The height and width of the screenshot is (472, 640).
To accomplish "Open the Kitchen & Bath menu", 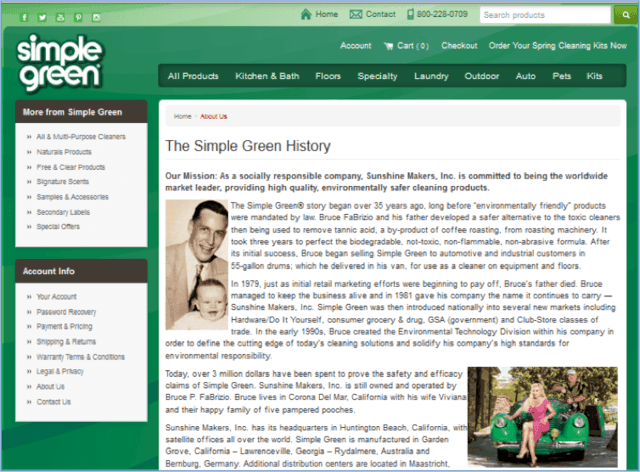I will (x=267, y=76).
